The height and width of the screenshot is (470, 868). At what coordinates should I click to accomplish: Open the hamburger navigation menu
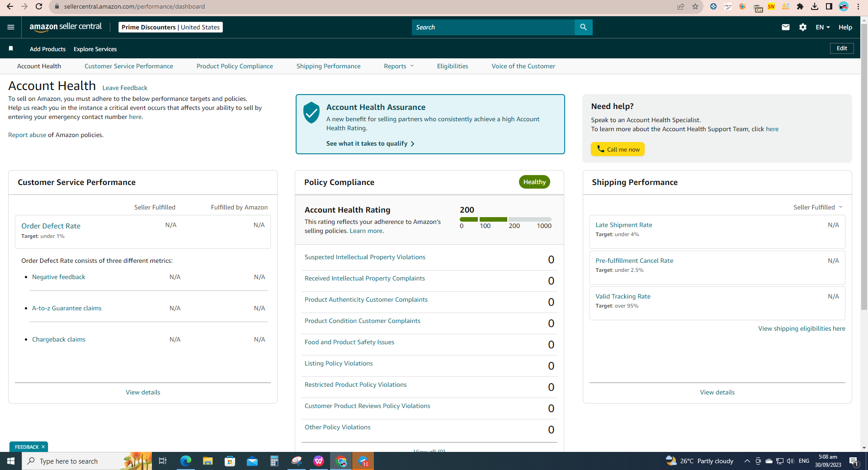[x=11, y=27]
